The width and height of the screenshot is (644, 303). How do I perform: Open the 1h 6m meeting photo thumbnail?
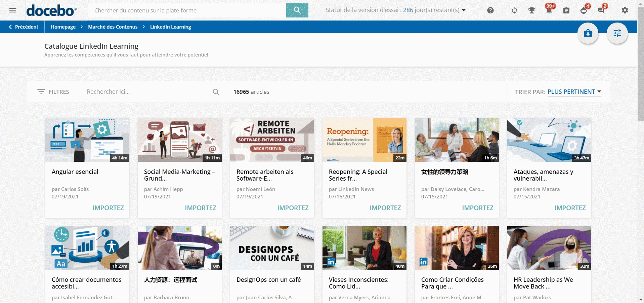(457, 140)
